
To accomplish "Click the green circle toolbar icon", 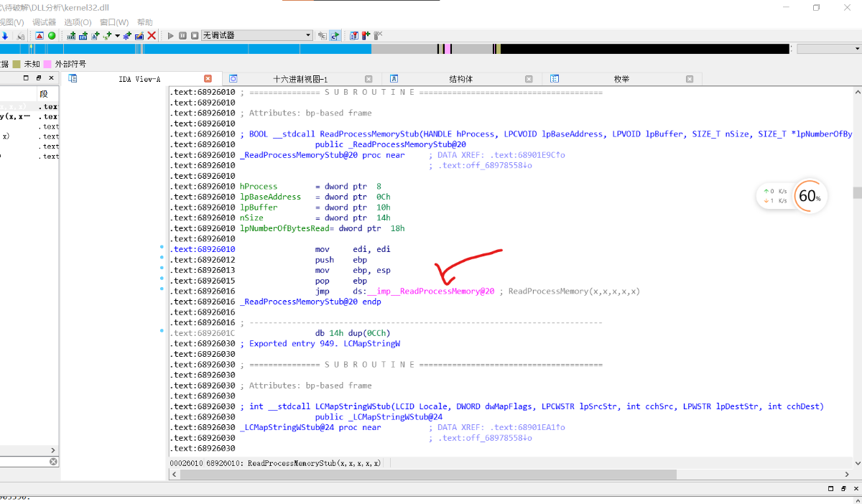I will (52, 35).
